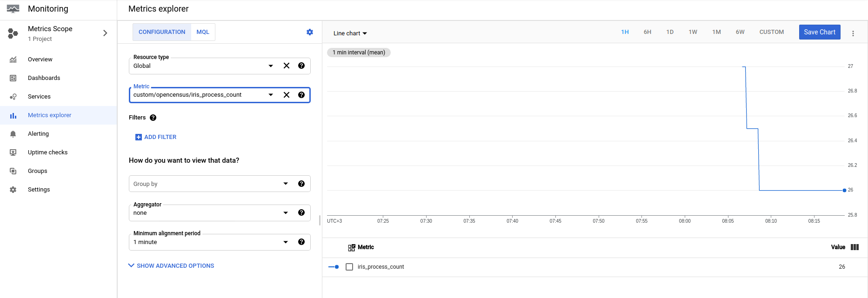This screenshot has width=868, height=298.
Task: Click the configuration settings gear icon
Action: [310, 32]
